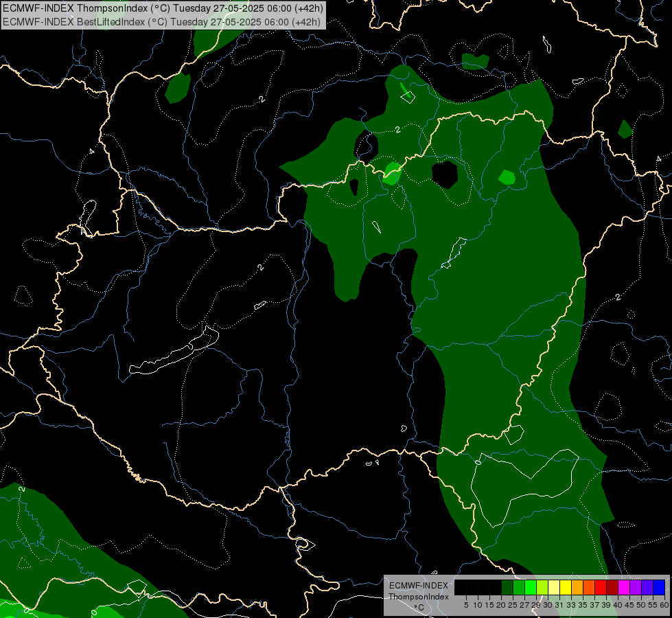672x618 pixels.
Task: Click legend scale value 50
Action: click(x=641, y=605)
